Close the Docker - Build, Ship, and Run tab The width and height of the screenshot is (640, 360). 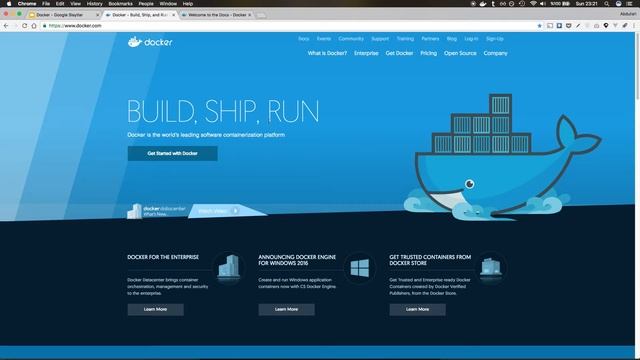click(173, 15)
